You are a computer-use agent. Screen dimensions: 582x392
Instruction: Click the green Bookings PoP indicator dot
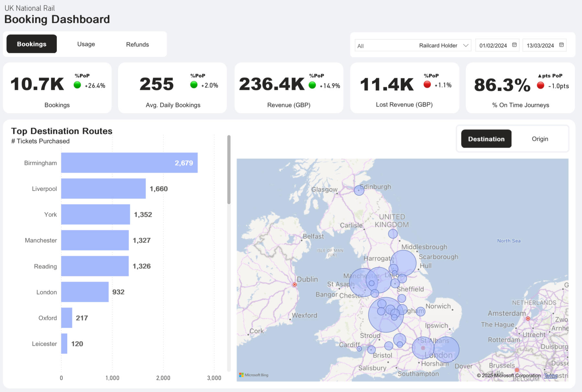77,85
